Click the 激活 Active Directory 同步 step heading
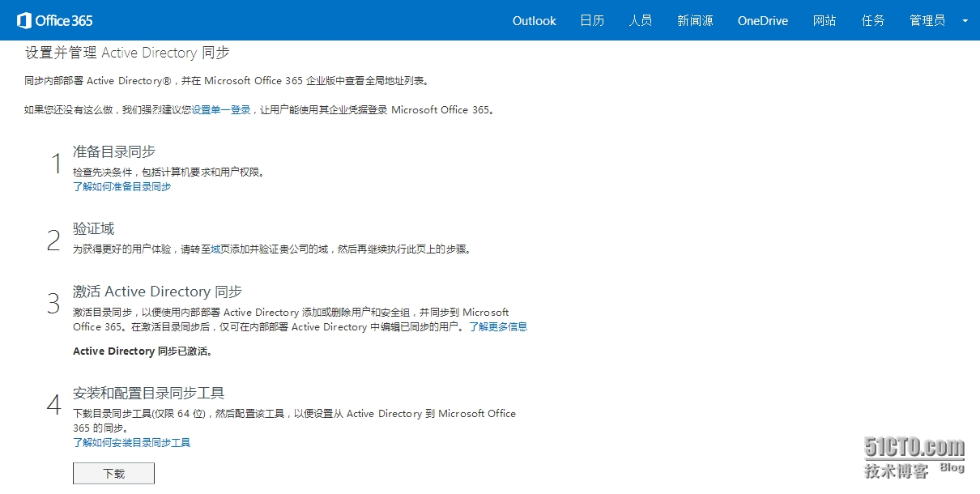 (x=157, y=292)
